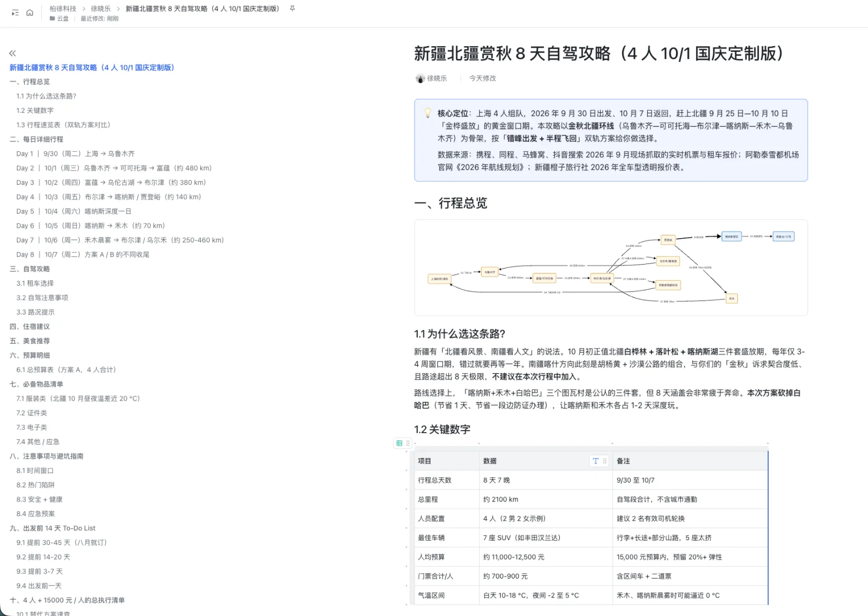The height and width of the screenshot is (616, 868).
Task: Open Day 8 方案 A / B outline entry
Action: tap(82, 255)
